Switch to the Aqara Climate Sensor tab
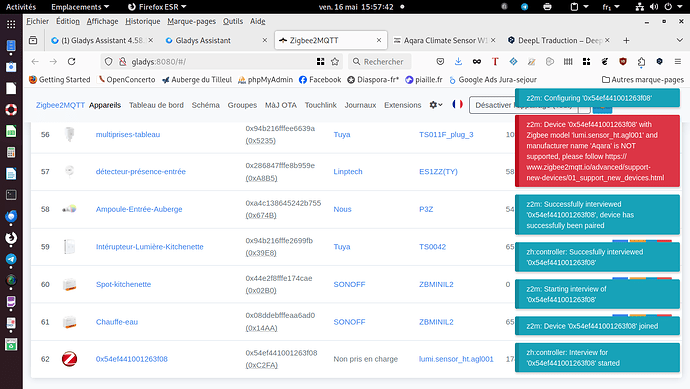 click(x=444, y=40)
